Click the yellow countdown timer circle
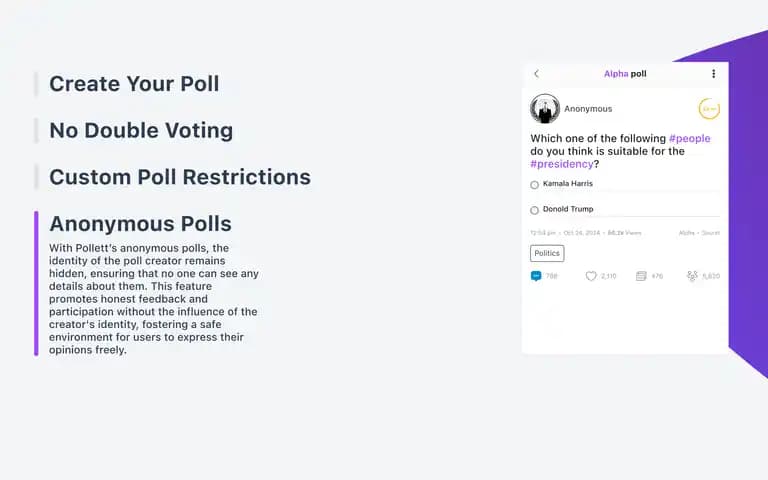This screenshot has height=480, width=768. pos(709,109)
